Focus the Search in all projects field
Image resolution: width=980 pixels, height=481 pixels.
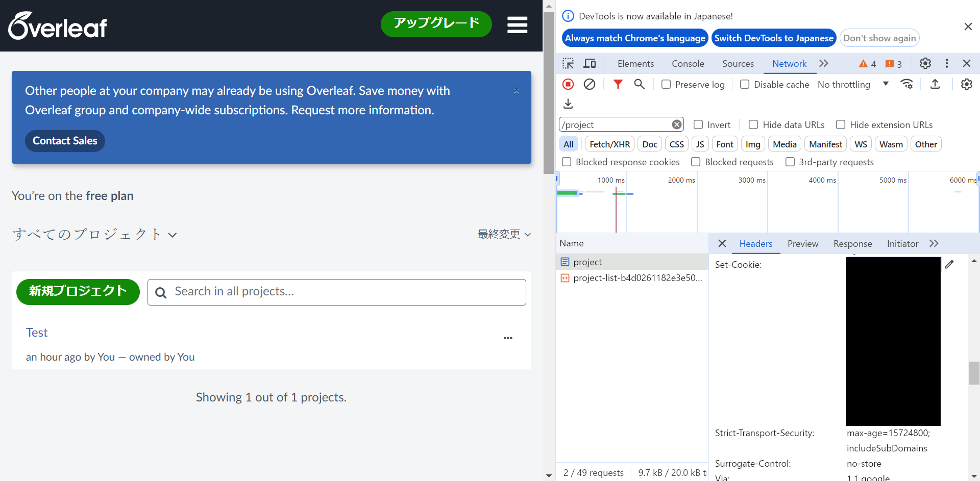(x=337, y=292)
